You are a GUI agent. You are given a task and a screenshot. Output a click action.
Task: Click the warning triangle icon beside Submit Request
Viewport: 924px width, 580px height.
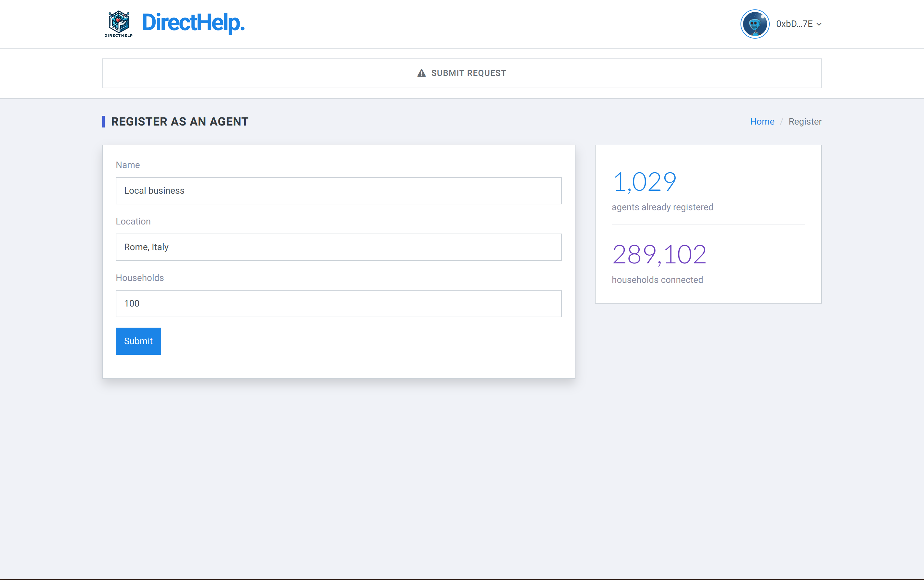[x=421, y=73]
